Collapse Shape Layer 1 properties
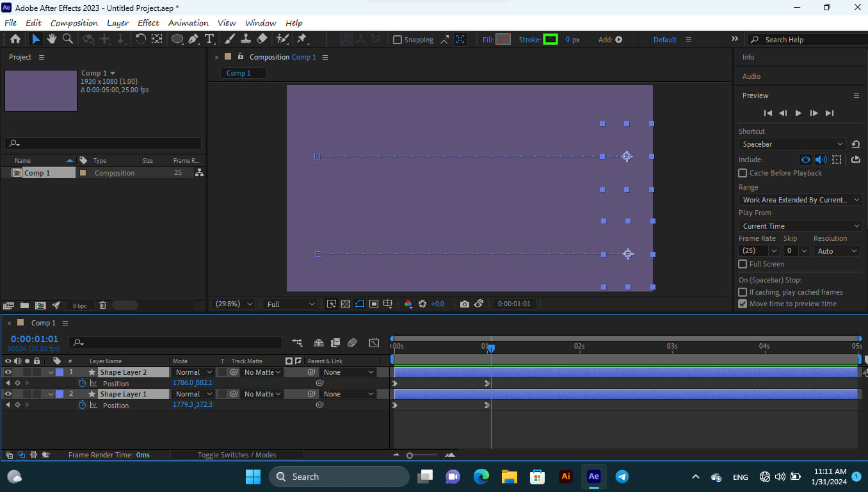Image resolution: width=868 pixels, height=492 pixels. tap(51, 394)
